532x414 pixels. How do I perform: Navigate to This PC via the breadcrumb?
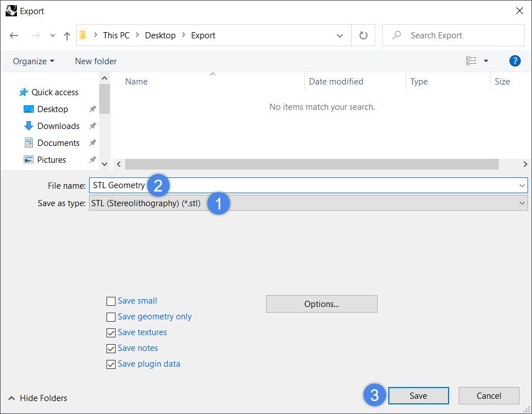(x=116, y=35)
